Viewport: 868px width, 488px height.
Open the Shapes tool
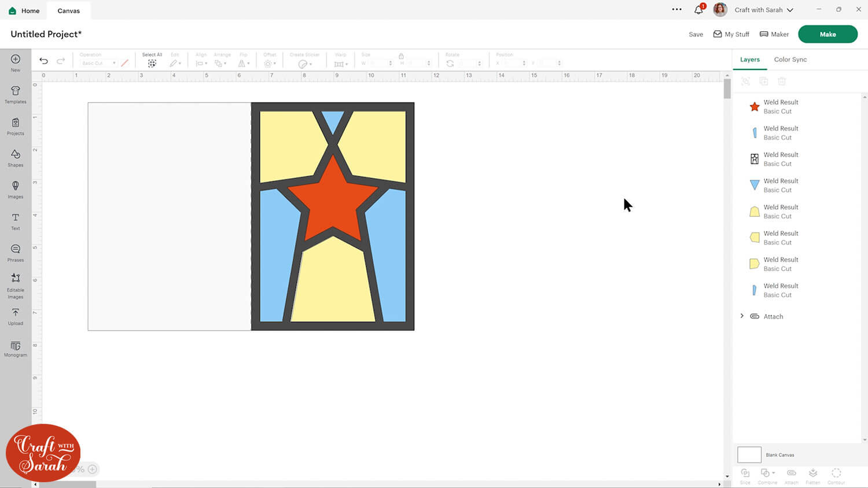click(16, 157)
